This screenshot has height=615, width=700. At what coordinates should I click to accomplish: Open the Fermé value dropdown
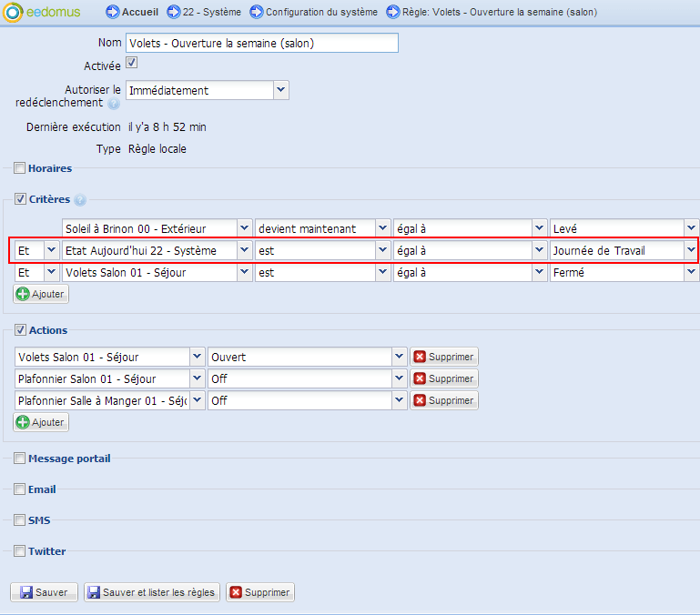691,272
